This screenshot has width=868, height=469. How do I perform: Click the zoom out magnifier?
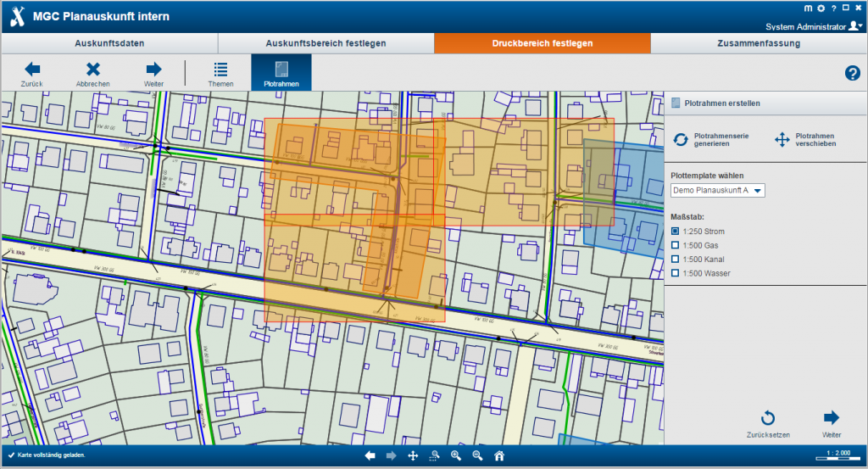tap(477, 455)
